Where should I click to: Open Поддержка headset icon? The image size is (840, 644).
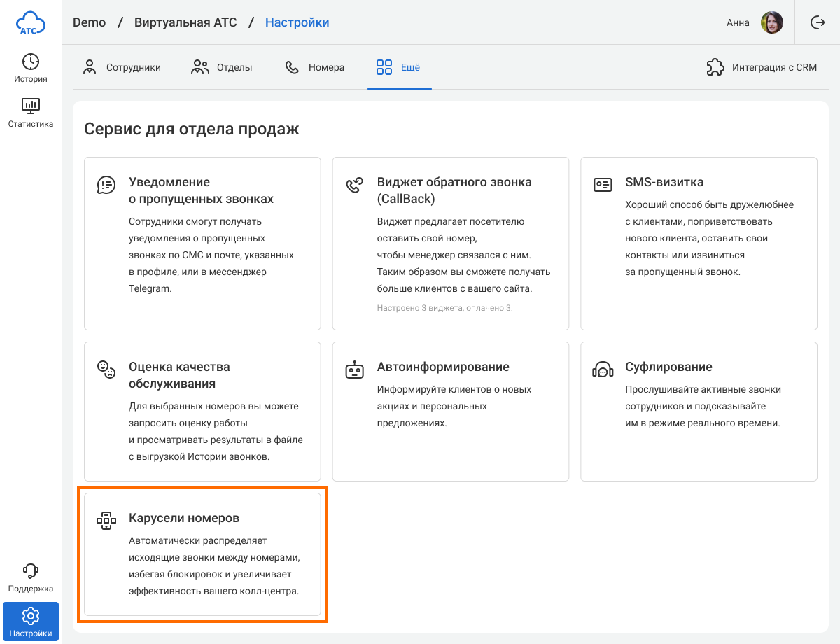coord(31,571)
